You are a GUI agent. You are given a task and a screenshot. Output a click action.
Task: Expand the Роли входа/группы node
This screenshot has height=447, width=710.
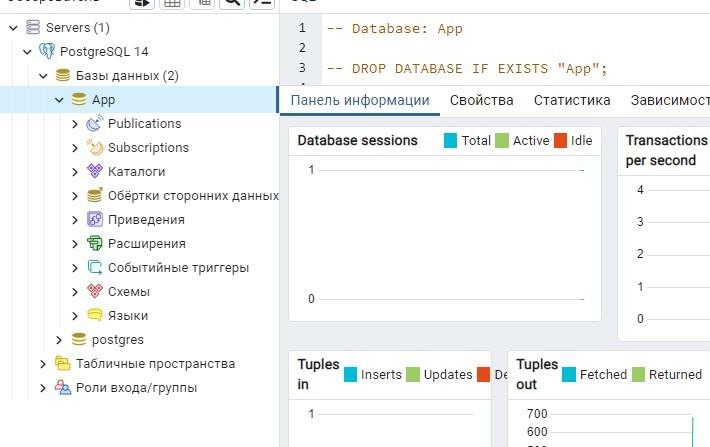point(43,388)
